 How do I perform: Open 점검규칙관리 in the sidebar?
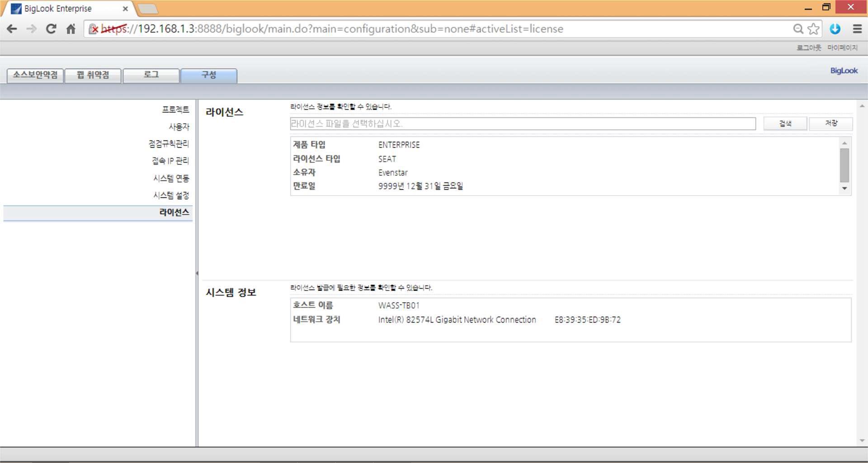(x=169, y=144)
